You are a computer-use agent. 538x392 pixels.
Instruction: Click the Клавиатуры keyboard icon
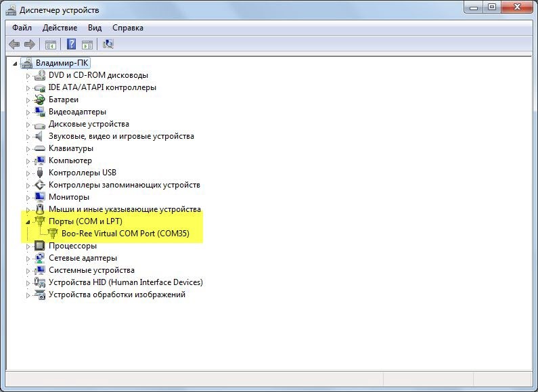[40, 149]
